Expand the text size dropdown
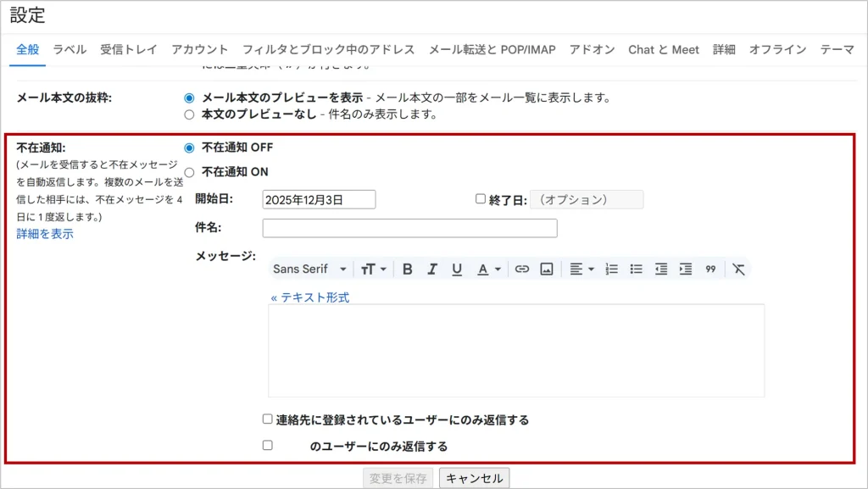The width and height of the screenshot is (868, 489). pos(373,269)
